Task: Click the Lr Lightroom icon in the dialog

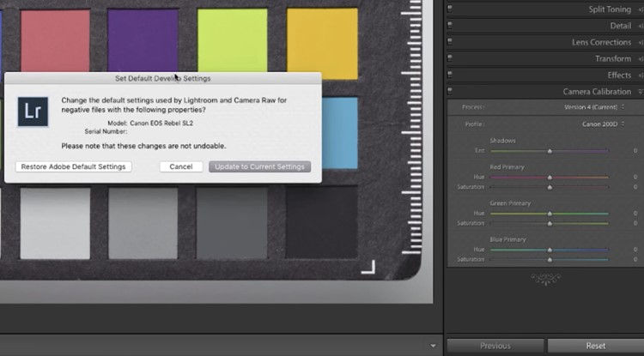Action: [x=33, y=112]
